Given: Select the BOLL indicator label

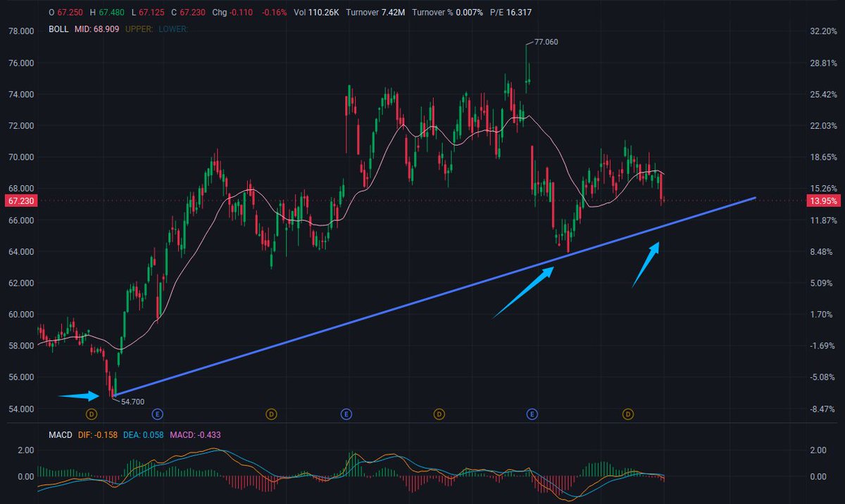Looking at the screenshot, I should click(x=57, y=29).
